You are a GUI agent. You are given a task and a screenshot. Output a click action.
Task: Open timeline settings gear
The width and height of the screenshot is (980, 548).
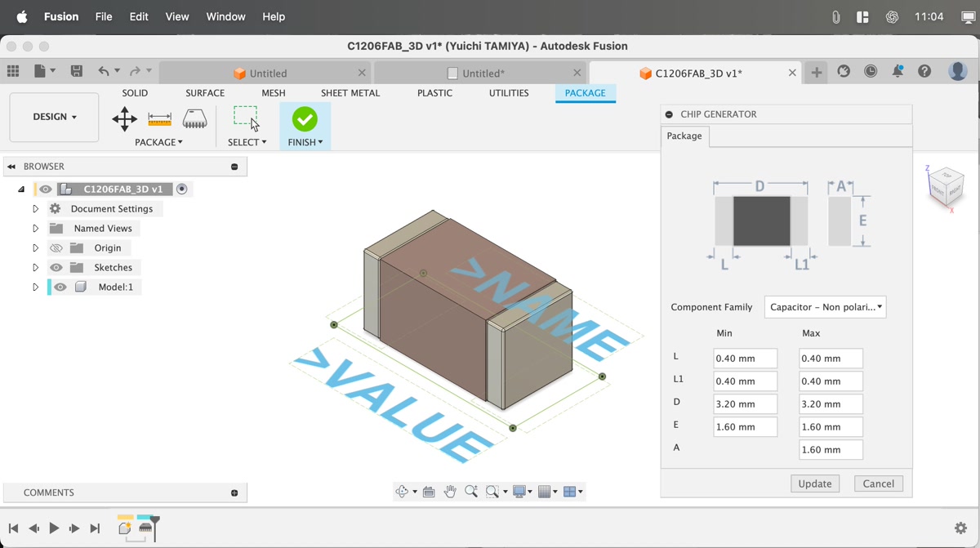point(960,528)
